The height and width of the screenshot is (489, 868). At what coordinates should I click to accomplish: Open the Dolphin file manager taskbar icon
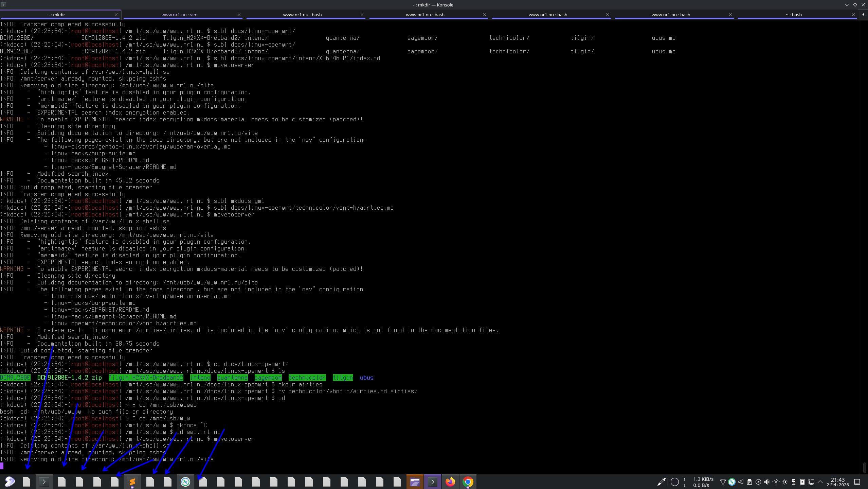point(415,482)
